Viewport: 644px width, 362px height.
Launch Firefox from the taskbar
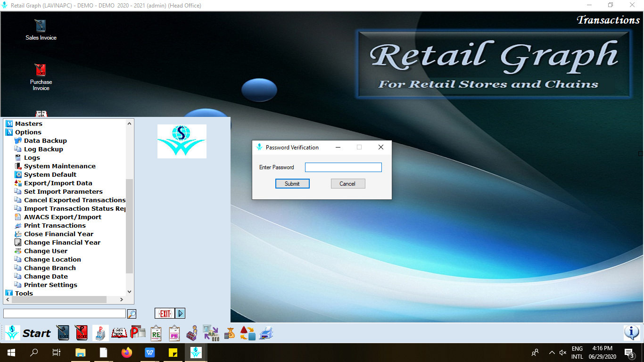pyautogui.click(x=127, y=352)
